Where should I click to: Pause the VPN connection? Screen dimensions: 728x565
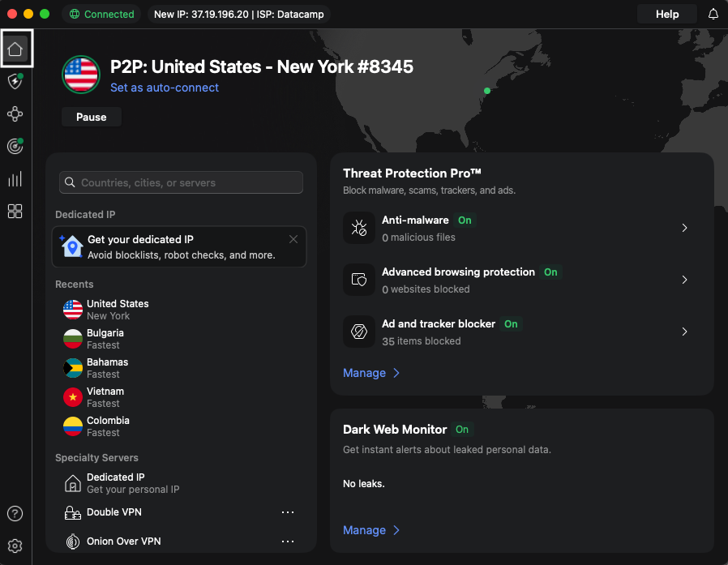point(92,117)
